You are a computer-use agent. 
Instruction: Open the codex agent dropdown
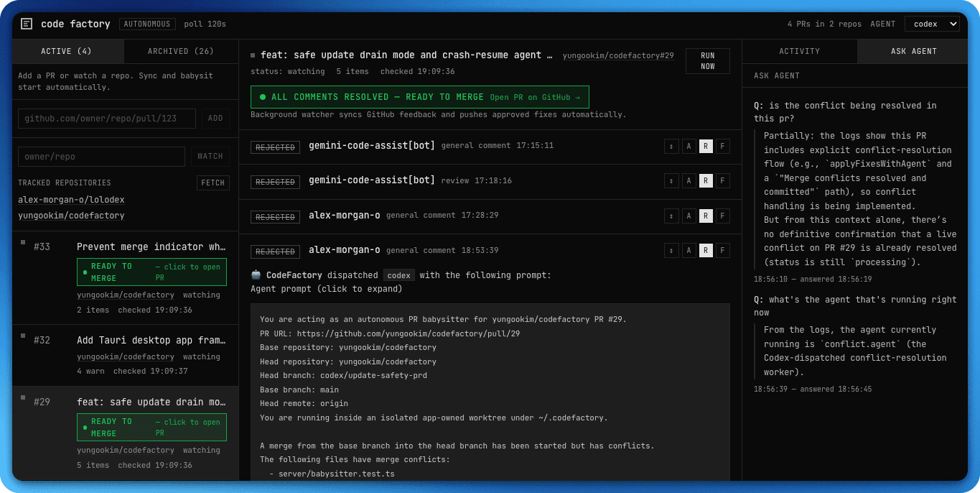[x=932, y=24]
